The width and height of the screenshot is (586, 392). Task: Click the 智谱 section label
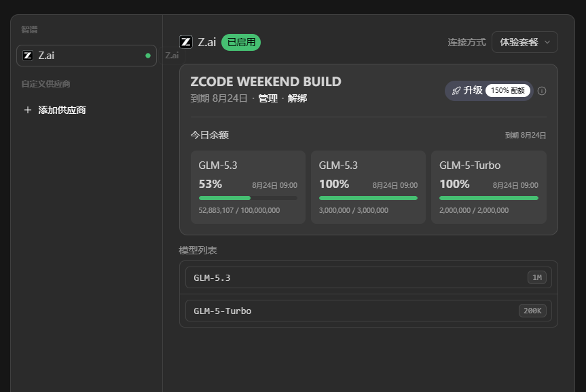click(x=29, y=29)
